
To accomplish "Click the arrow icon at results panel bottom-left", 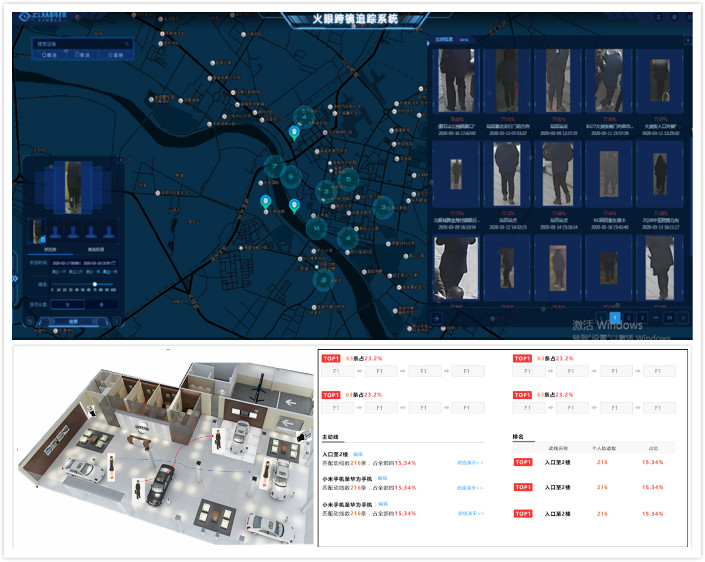I will click(436, 317).
